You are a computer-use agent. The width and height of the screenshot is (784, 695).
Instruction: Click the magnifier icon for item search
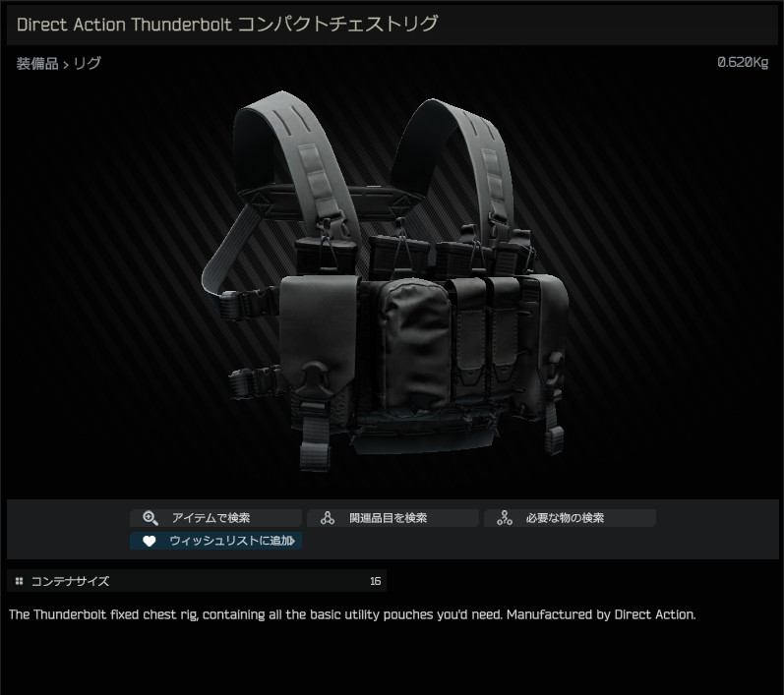click(x=150, y=518)
